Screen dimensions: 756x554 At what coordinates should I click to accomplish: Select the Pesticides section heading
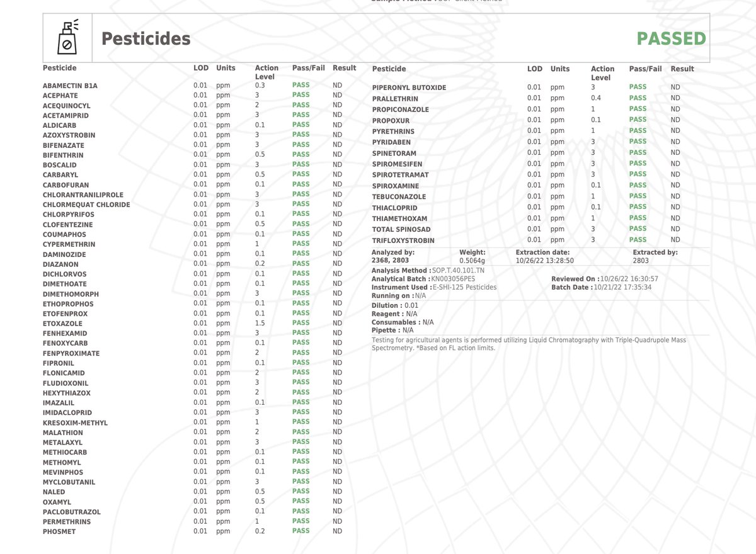click(x=146, y=38)
